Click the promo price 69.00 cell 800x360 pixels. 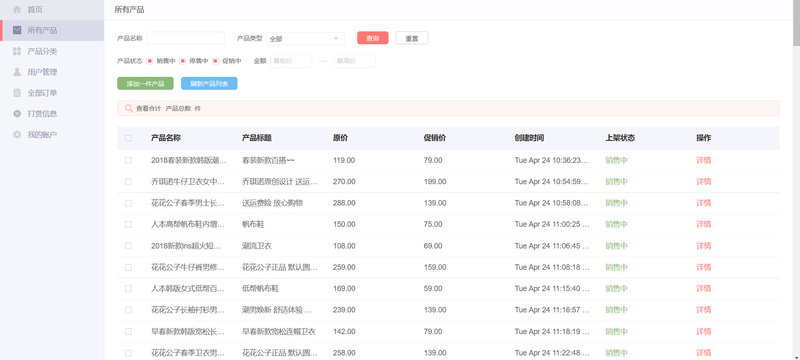pyautogui.click(x=433, y=246)
